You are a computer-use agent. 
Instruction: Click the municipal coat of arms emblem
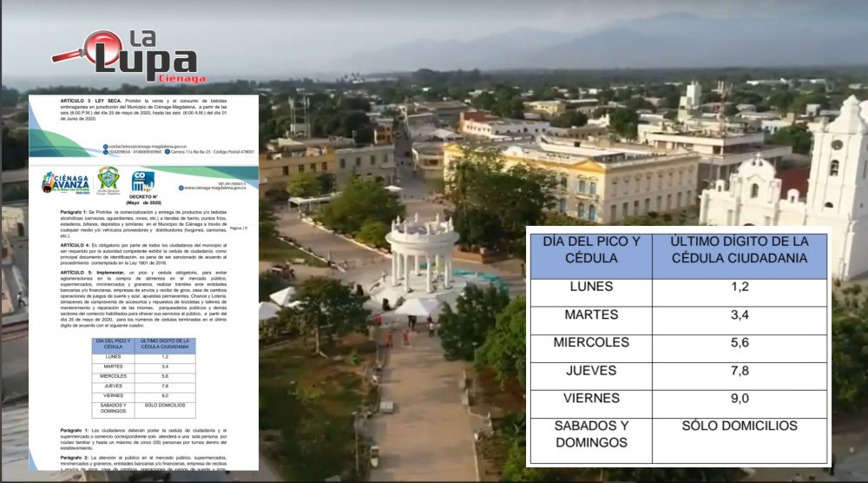(108, 180)
